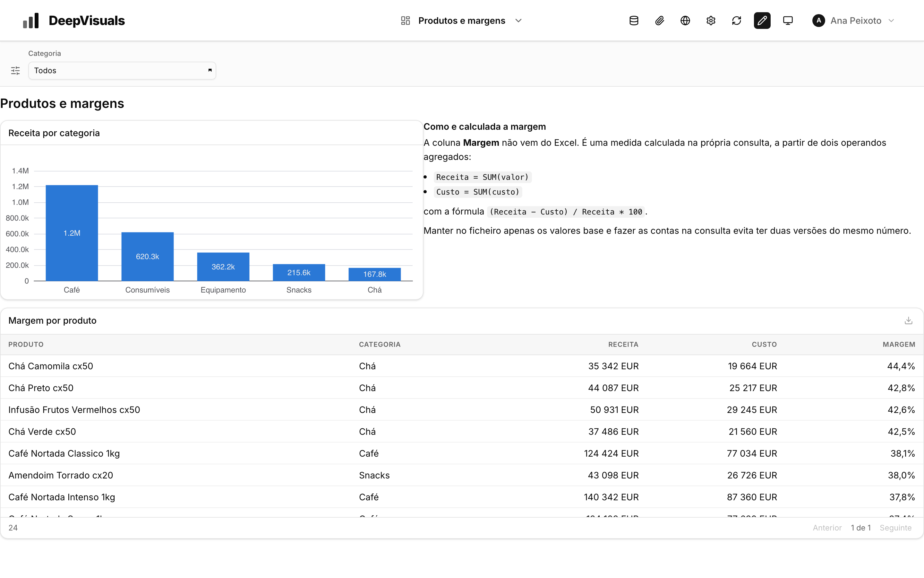Select the Chá Preto cx50 row
Screen dimensions: 924x578
pyautogui.click(x=462, y=388)
